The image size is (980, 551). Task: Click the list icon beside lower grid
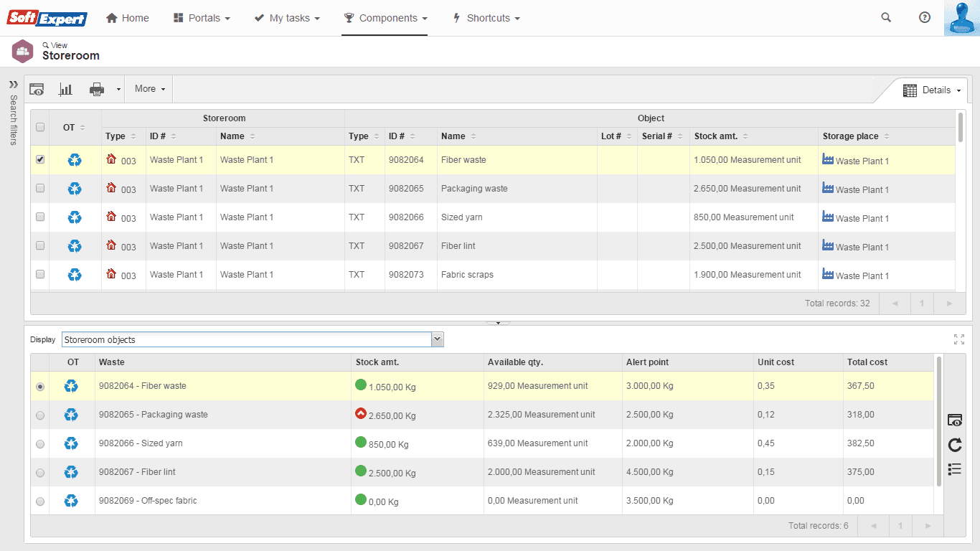(954, 469)
